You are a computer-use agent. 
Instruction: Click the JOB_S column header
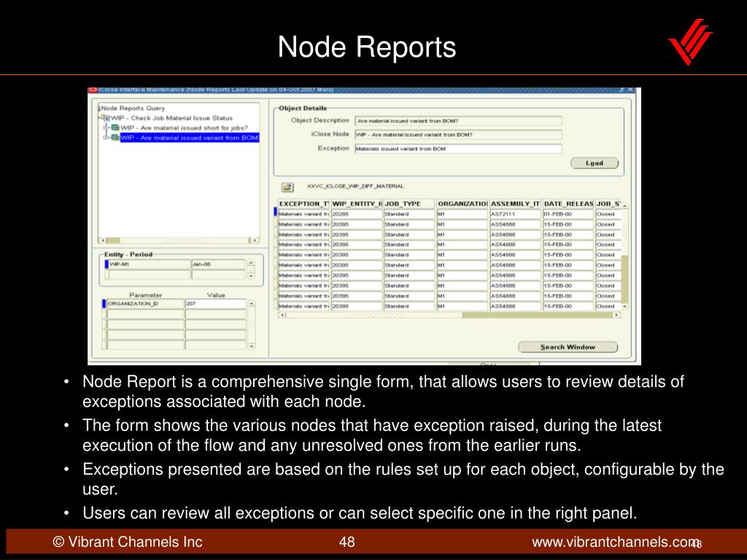608,204
